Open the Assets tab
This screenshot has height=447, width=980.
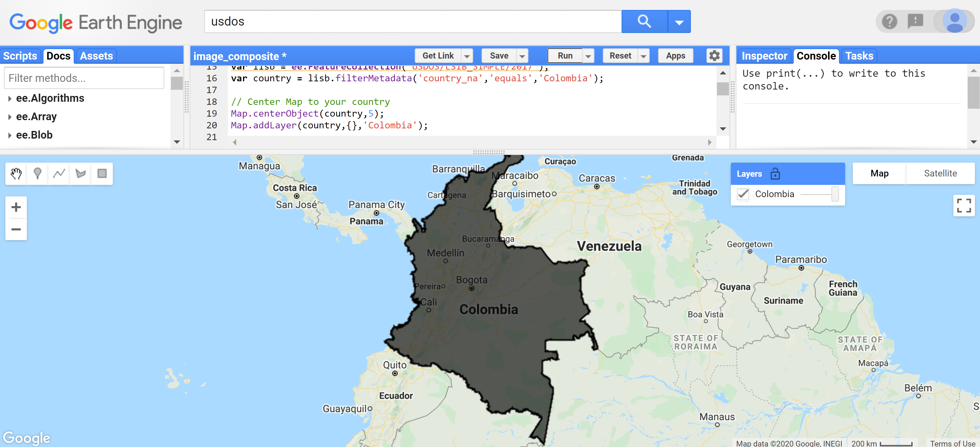[x=96, y=56]
